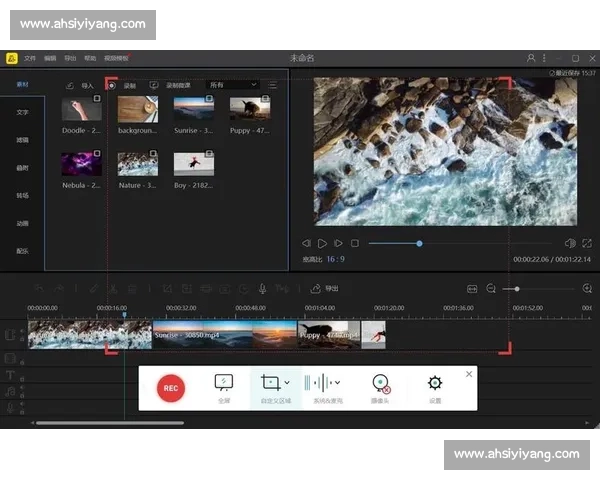Open the 导出 (Export) menu in menu bar
Viewport: 600px width, 480px height.
pos(70,59)
